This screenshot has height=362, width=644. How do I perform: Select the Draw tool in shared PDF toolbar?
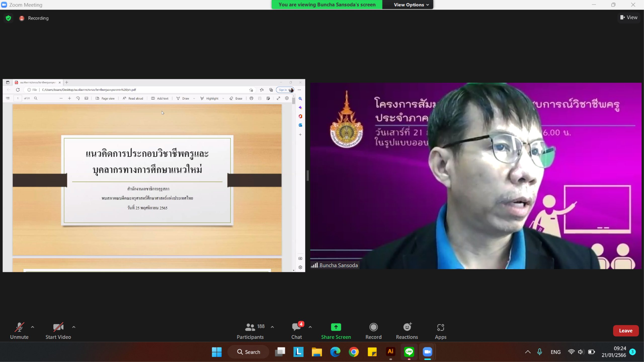183,98
